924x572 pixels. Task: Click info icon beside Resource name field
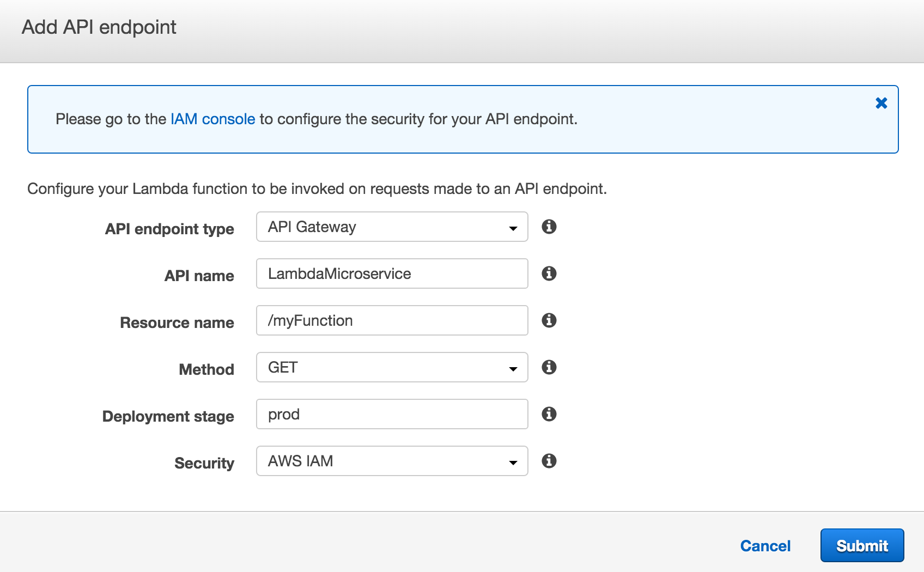549,320
